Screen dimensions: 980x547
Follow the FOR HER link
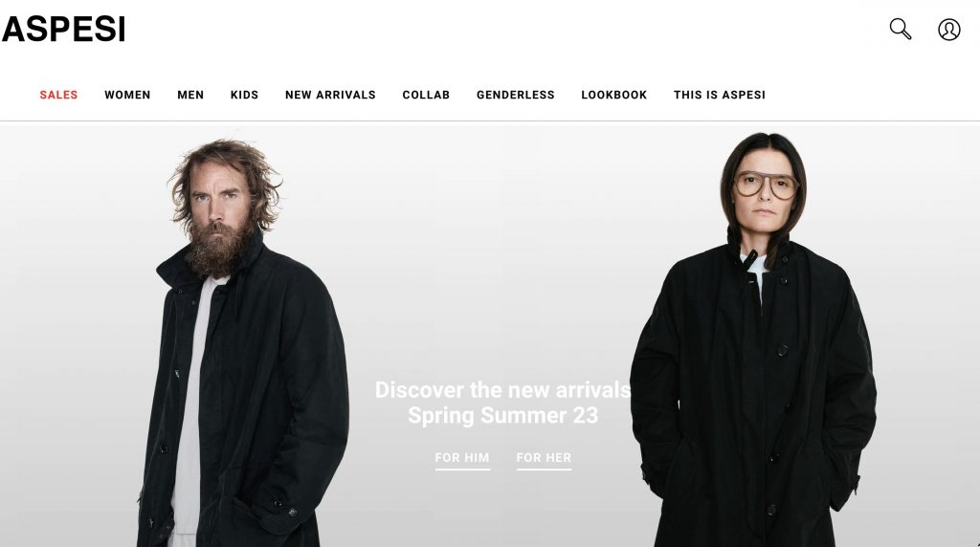coord(544,458)
